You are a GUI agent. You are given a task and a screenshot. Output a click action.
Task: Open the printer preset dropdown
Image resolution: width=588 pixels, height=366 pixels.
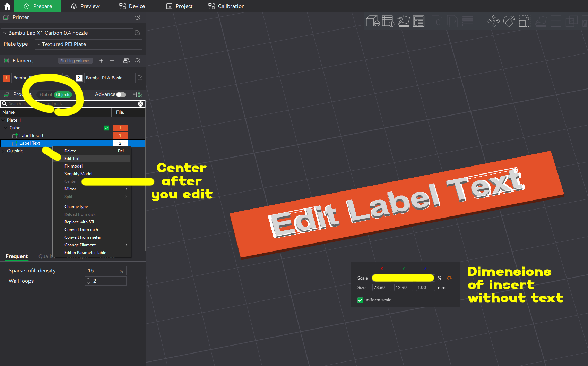68,33
